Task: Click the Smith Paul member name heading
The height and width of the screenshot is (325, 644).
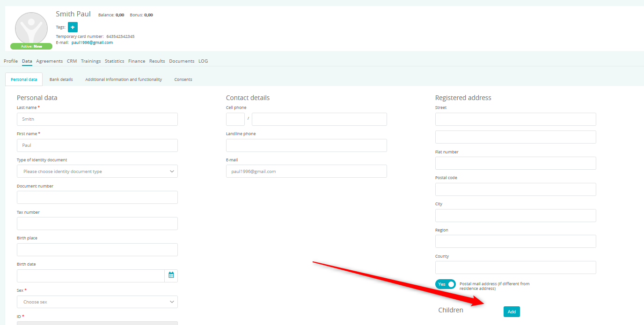Action: pyautogui.click(x=73, y=14)
